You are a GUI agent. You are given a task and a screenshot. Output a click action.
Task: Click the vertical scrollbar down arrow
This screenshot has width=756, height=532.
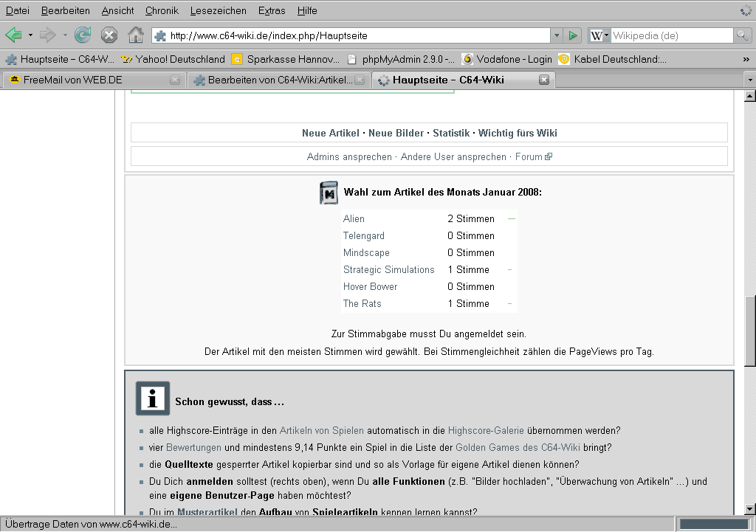[750, 508]
